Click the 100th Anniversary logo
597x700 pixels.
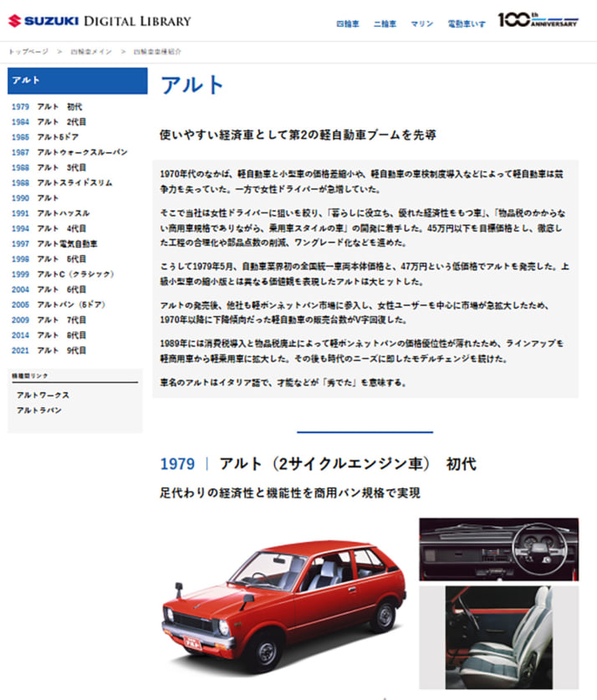coord(538,20)
